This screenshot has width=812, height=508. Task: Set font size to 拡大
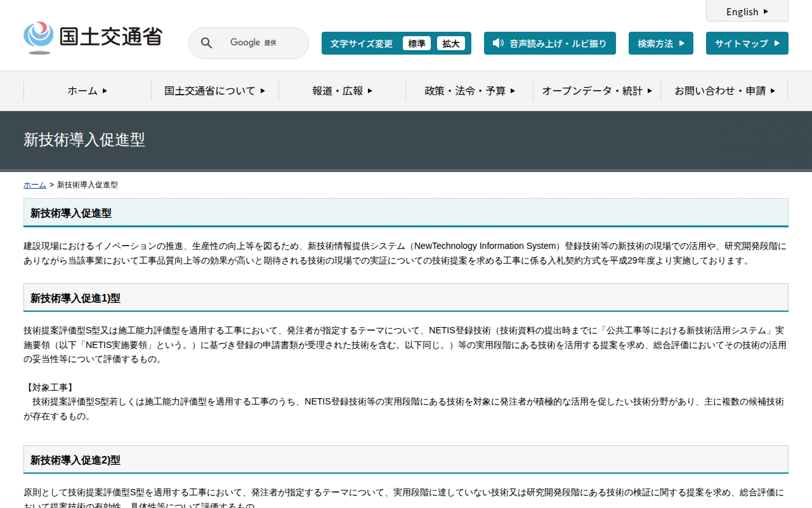click(451, 43)
